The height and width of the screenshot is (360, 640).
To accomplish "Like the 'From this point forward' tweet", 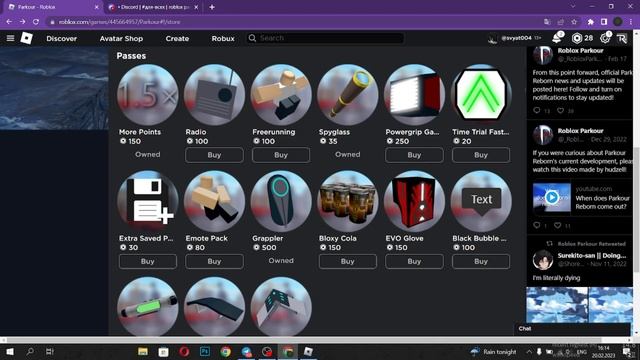I will pyautogui.click(x=561, y=110).
